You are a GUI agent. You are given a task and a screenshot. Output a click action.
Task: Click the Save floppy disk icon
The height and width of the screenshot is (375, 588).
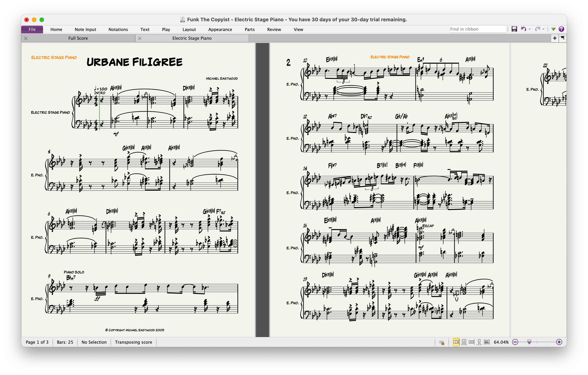514,29
